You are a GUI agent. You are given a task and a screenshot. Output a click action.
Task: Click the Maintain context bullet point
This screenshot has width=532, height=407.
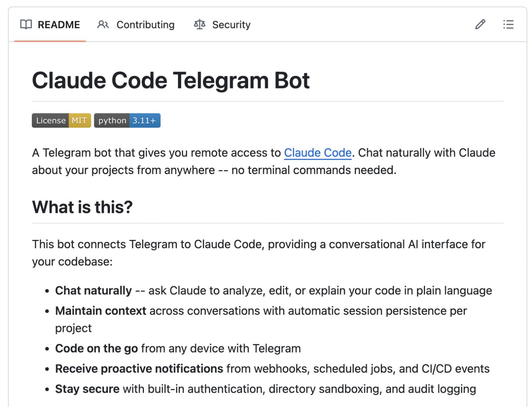(100, 310)
